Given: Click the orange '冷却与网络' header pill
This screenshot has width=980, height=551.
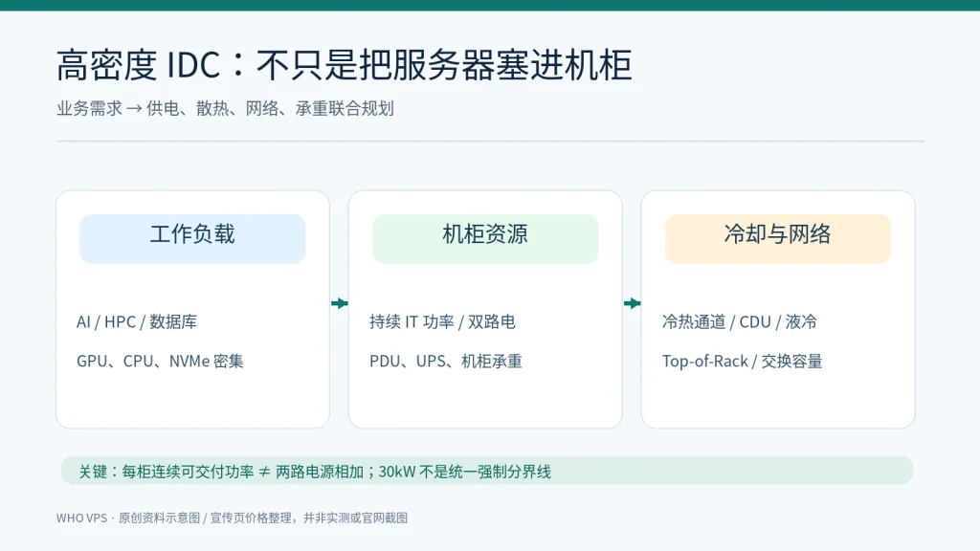Looking at the screenshot, I should [777, 238].
